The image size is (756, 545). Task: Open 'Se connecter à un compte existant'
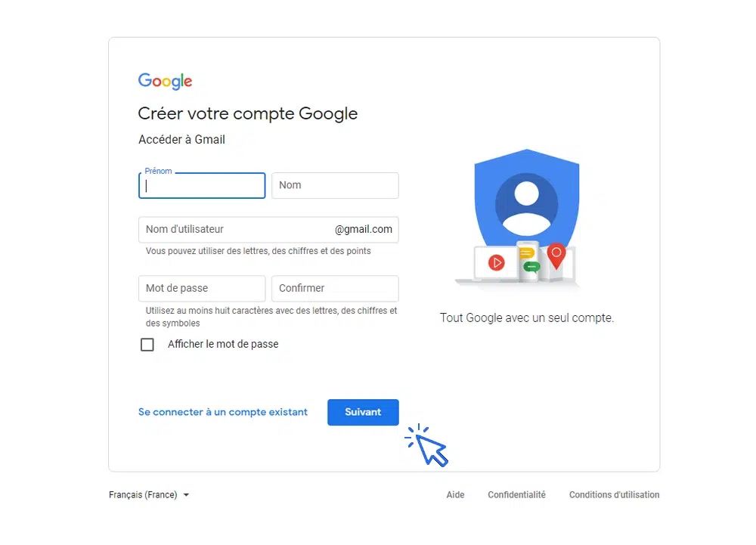[x=222, y=412]
